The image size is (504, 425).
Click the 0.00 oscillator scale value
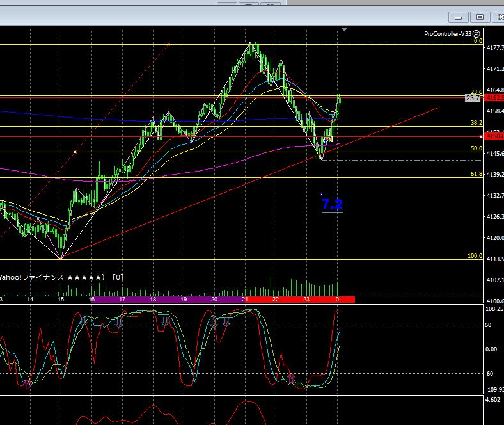(491, 349)
